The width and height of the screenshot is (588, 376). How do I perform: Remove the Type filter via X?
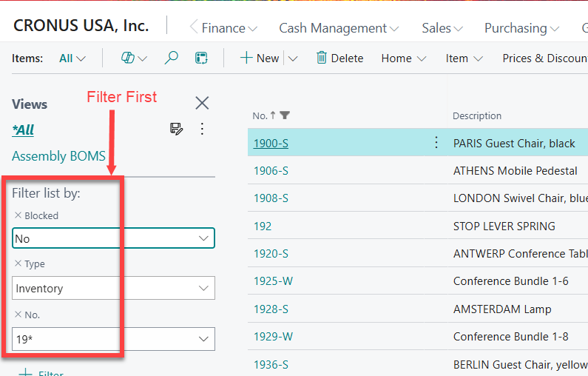(x=18, y=263)
